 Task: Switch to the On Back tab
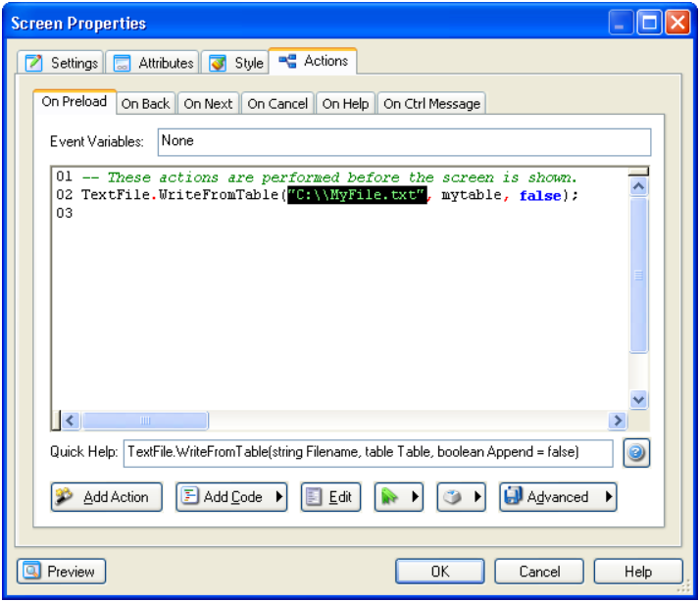pos(145,104)
